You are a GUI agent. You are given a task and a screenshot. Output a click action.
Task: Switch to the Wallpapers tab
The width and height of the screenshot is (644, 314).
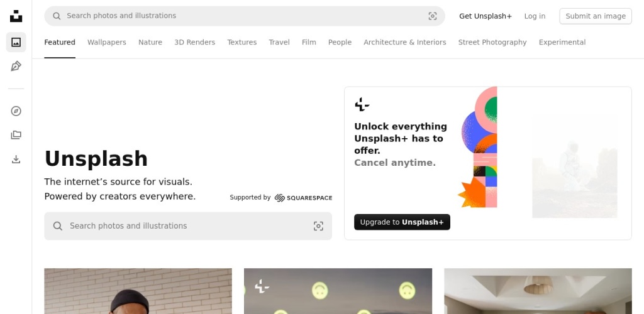coord(107,42)
